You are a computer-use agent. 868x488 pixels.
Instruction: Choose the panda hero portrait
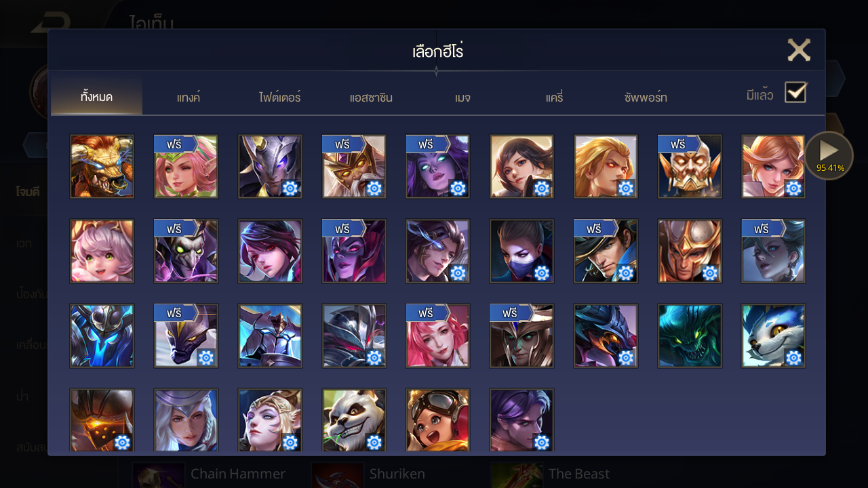[354, 420]
